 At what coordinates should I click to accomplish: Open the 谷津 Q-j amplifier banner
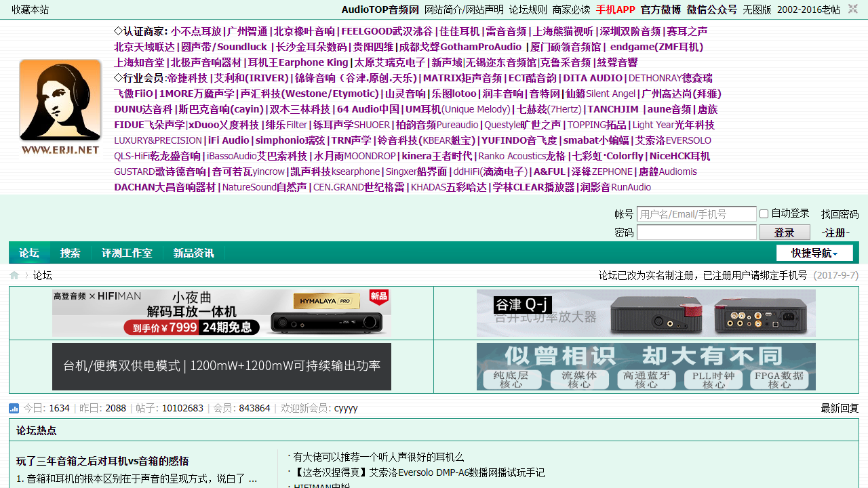point(646,313)
